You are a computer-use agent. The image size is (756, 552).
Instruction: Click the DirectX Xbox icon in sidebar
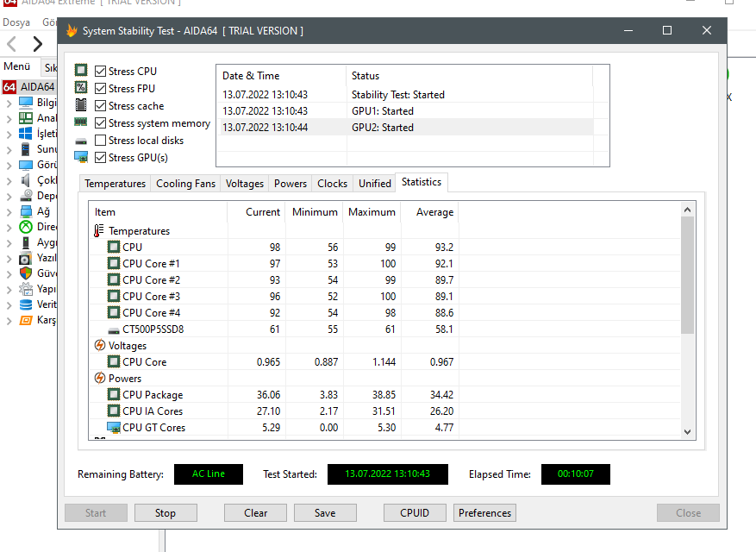pos(26,227)
